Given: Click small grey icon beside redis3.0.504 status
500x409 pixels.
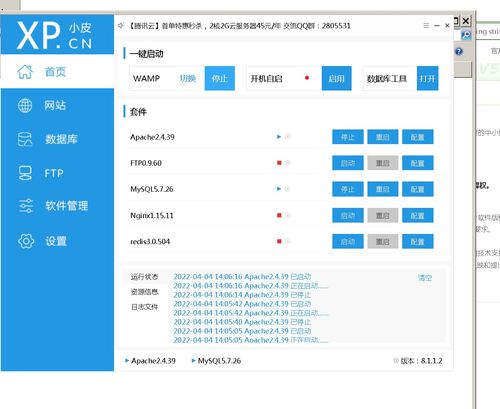Looking at the screenshot, I should click(288, 241).
